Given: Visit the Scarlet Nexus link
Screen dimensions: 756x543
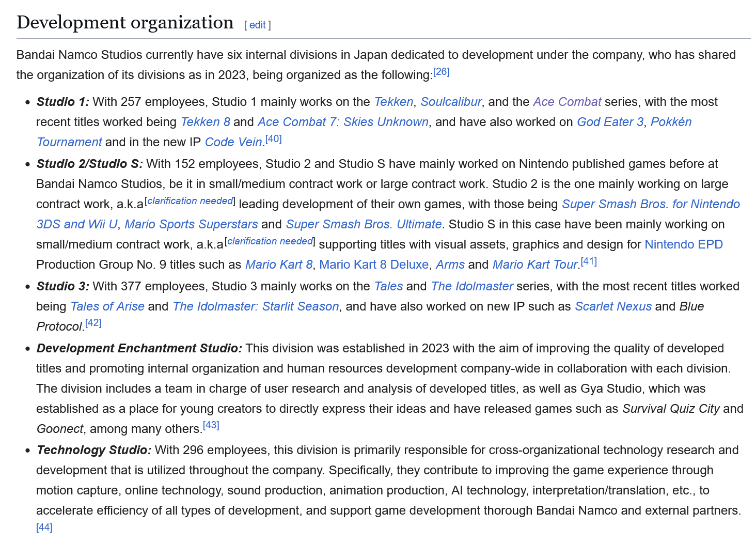Looking at the screenshot, I should tap(613, 306).
